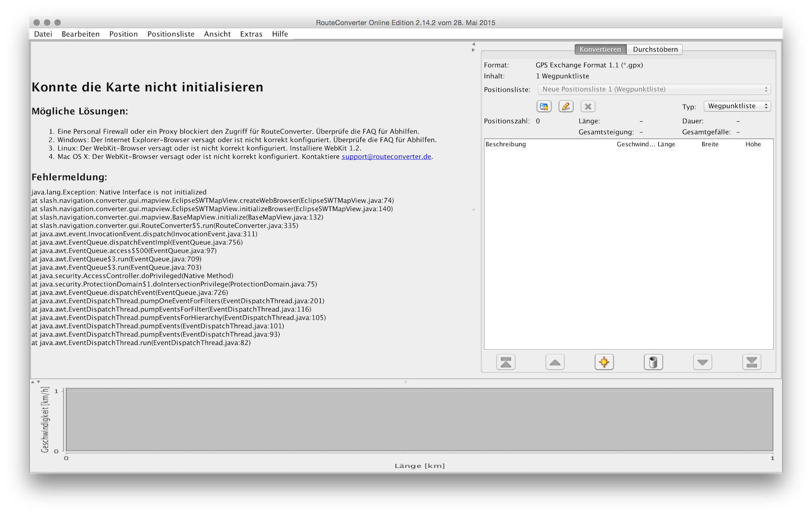Click the delete position list X icon
Screen dimensions: 812x515
[588, 107]
